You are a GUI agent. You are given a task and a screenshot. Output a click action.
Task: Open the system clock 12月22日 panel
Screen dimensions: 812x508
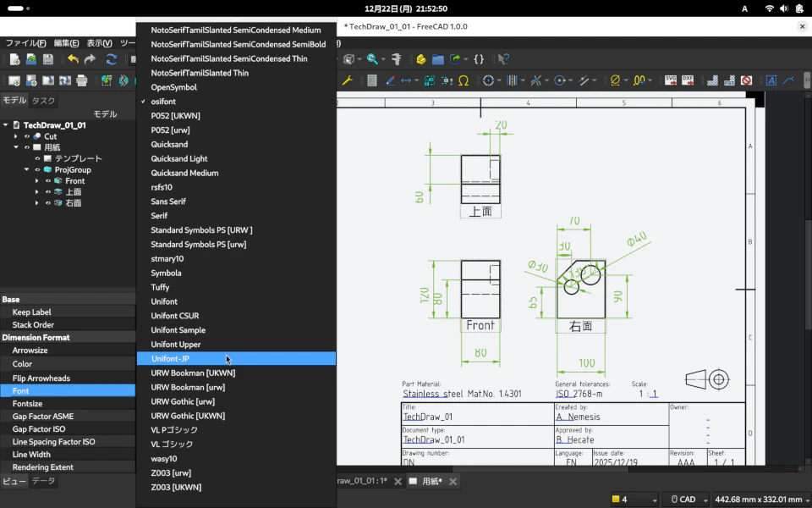tap(405, 8)
